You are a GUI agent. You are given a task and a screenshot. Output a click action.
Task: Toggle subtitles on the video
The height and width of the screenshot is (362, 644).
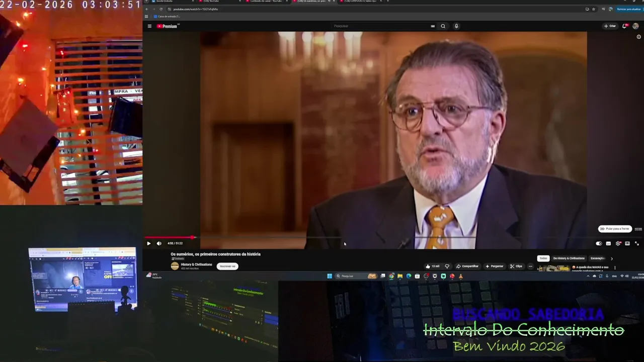click(x=608, y=243)
